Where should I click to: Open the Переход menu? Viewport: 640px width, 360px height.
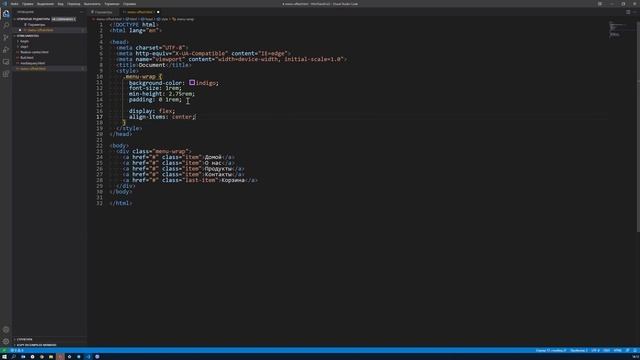[74, 4]
